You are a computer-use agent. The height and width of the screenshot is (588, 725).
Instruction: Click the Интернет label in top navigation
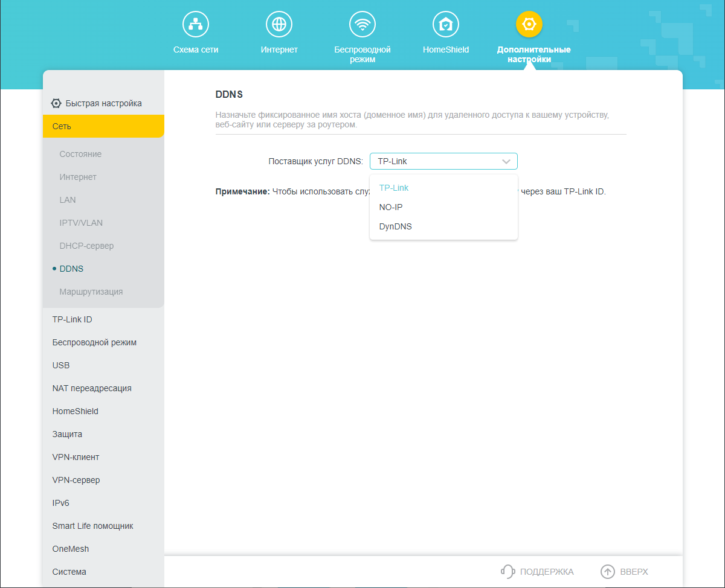pyautogui.click(x=279, y=50)
